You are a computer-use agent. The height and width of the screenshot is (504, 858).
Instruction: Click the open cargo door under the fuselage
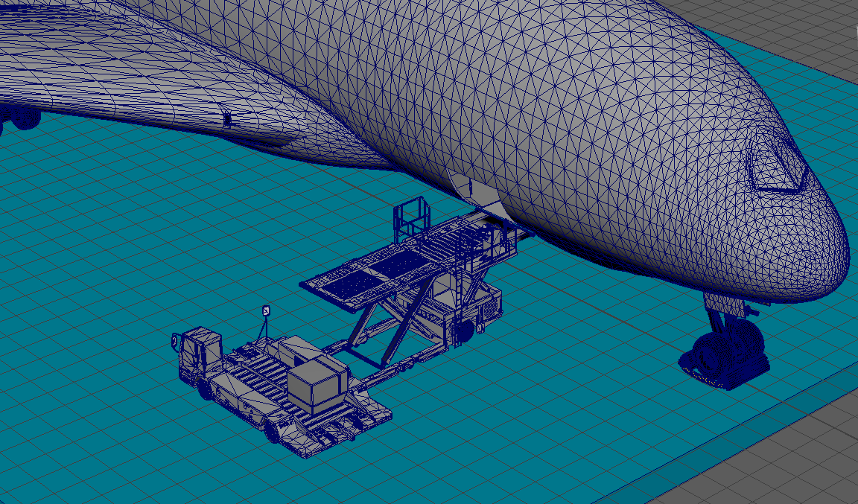click(482, 194)
